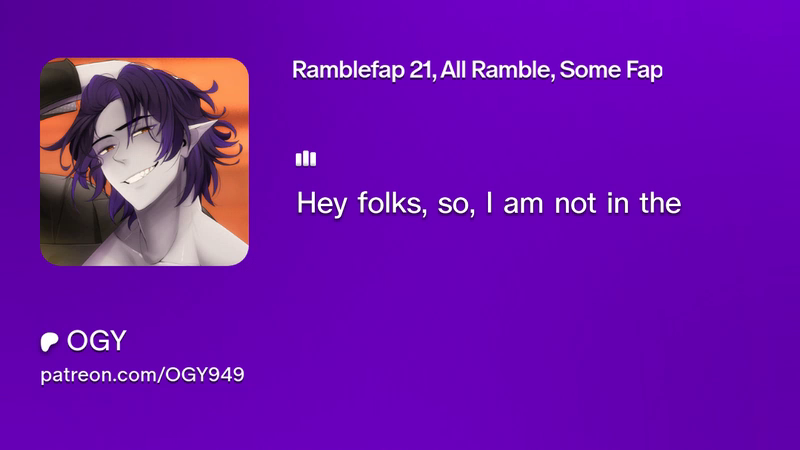Click the 'Some Fap' words in the title
Screen dimensions: 800x450
pyautogui.click(x=611, y=71)
